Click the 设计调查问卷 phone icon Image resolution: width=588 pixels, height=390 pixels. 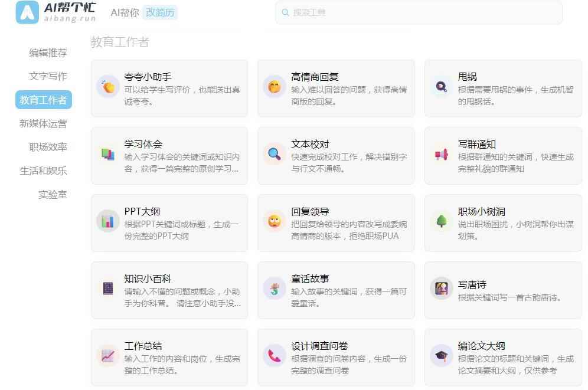pyautogui.click(x=275, y=356)
